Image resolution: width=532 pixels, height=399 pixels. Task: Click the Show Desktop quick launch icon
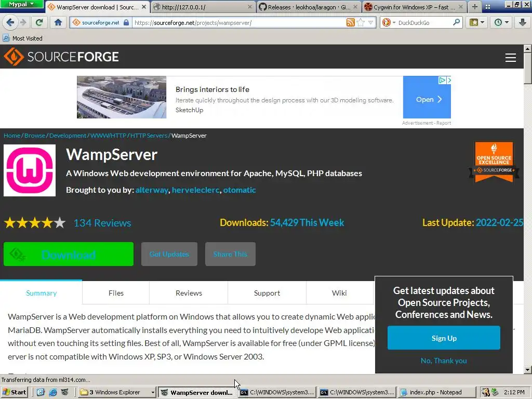click(x=41, y=392)
